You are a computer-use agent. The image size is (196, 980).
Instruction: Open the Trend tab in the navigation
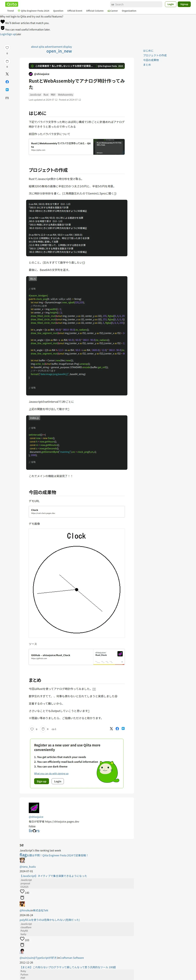tap(10, 11)
